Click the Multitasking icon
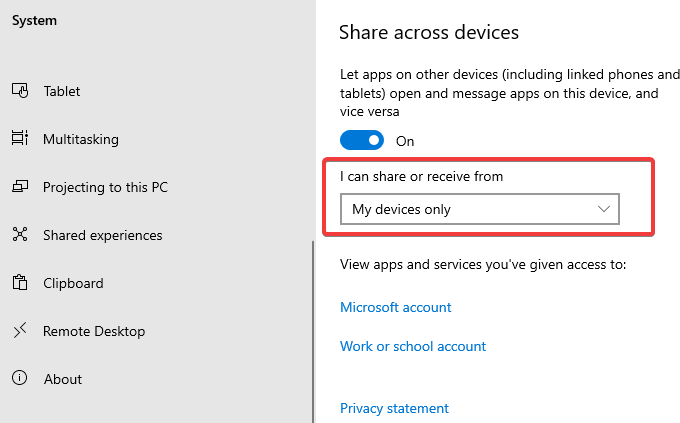The width and height of the screenshot is (680, 423). (20, 138)
